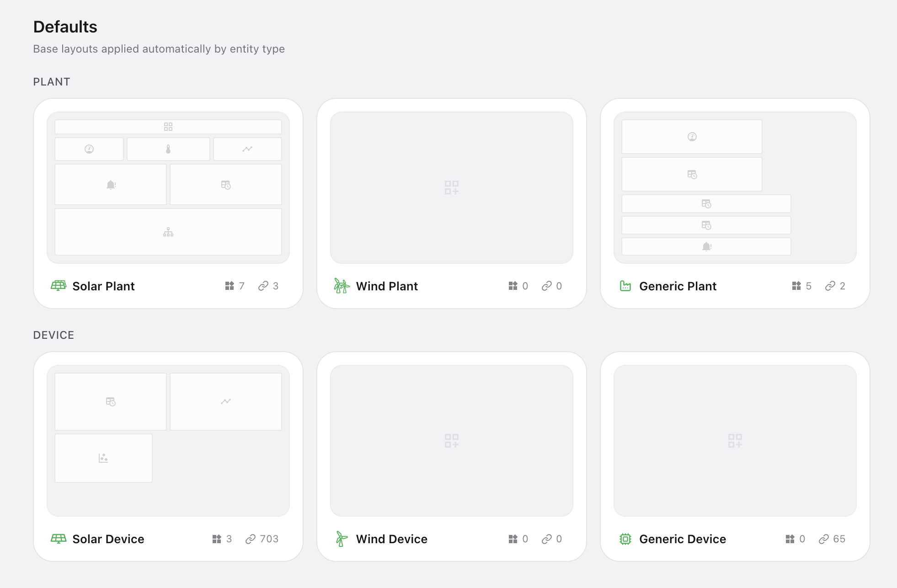Select the trend line widget in Solar Plant preview

click(247, 149)
